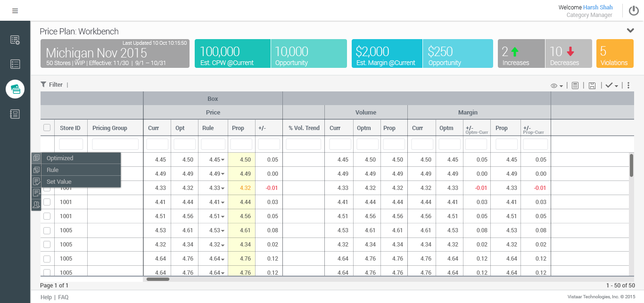Check the row for Store 1001 priced 4.41
The height and width of the screenshot is (303, 644).
pos(47,202)
